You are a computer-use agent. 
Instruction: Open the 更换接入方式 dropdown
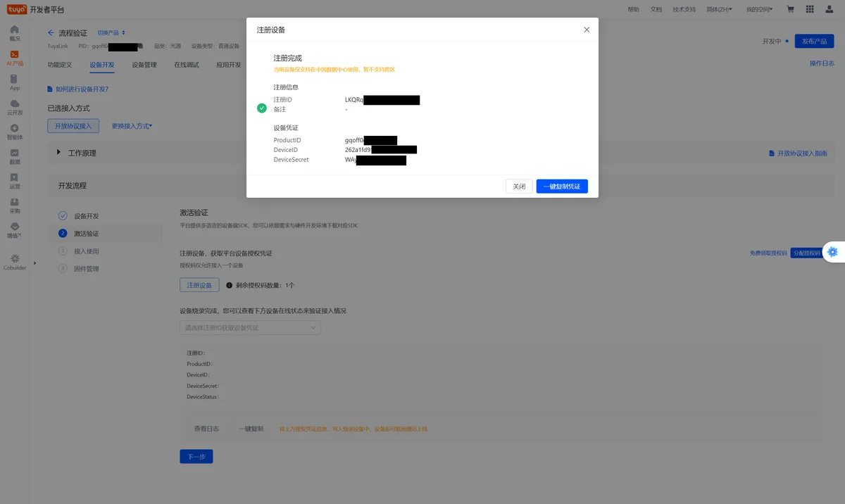click(x=132, y=126)
